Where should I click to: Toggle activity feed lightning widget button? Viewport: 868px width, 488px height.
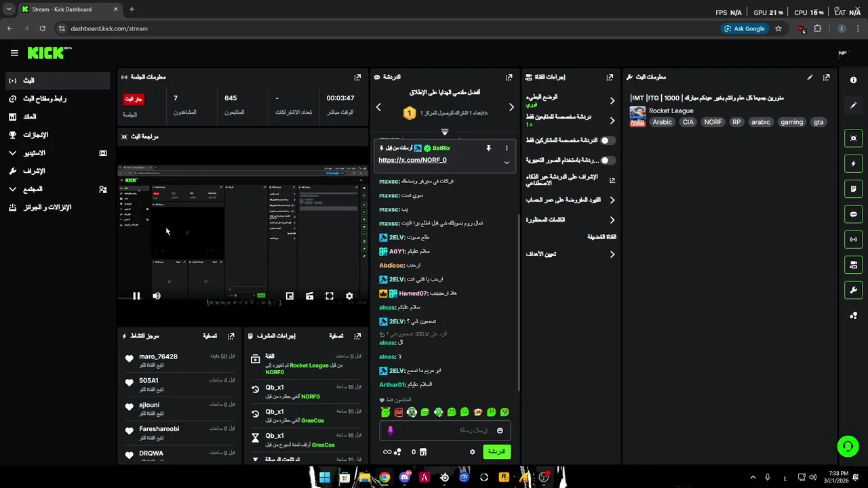853,163
